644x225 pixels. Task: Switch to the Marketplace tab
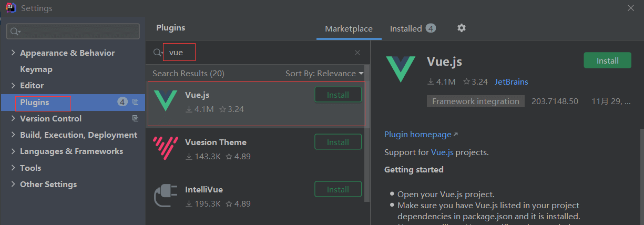coord(349,29)
